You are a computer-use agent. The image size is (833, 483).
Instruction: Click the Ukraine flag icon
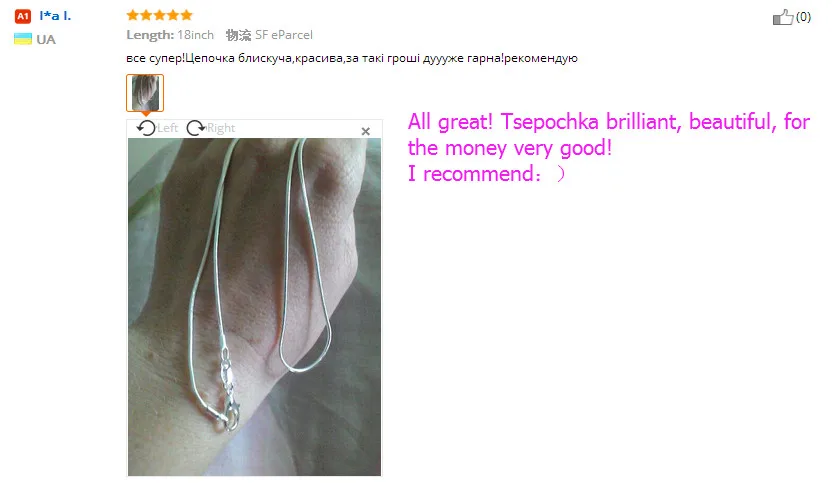click(x=23, y=39)
